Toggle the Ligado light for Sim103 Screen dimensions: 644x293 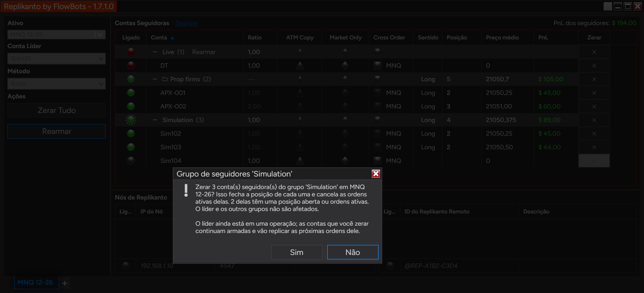click(x=131, y=147)
